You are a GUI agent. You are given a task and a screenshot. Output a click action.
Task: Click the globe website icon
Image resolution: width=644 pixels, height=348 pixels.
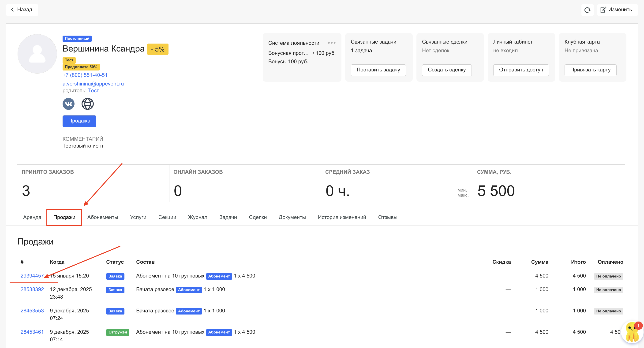coord(87,104)
